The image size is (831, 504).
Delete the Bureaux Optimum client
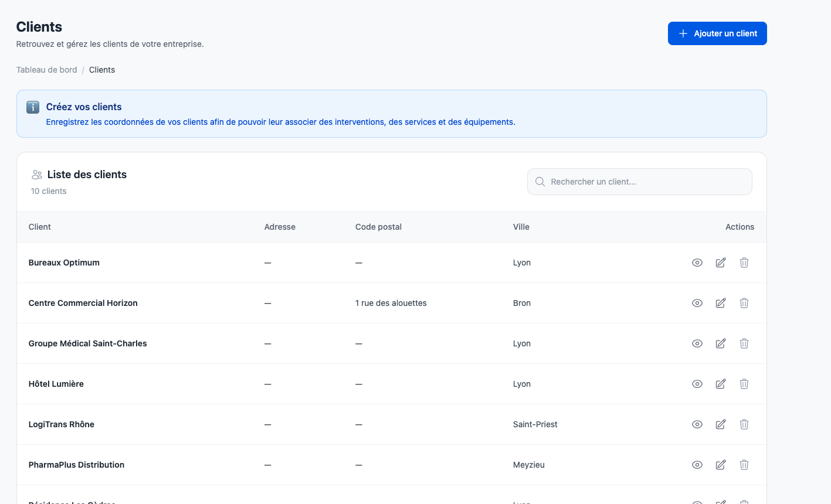pos(744,263)
